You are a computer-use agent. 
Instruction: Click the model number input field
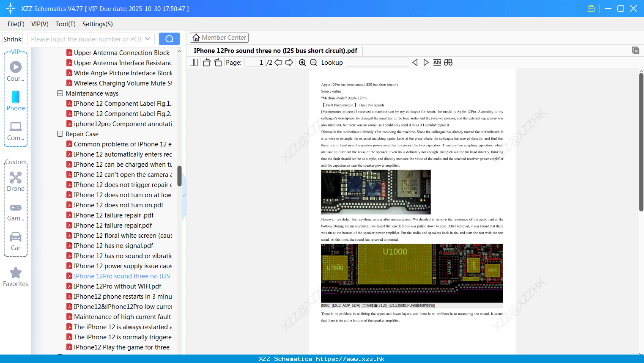tap(86, 39)
